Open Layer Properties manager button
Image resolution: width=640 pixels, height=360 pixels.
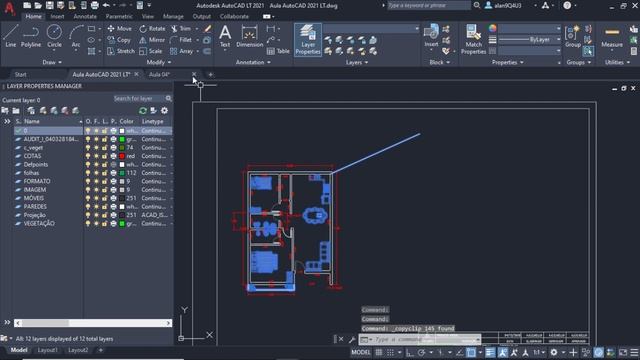point(308,40)
